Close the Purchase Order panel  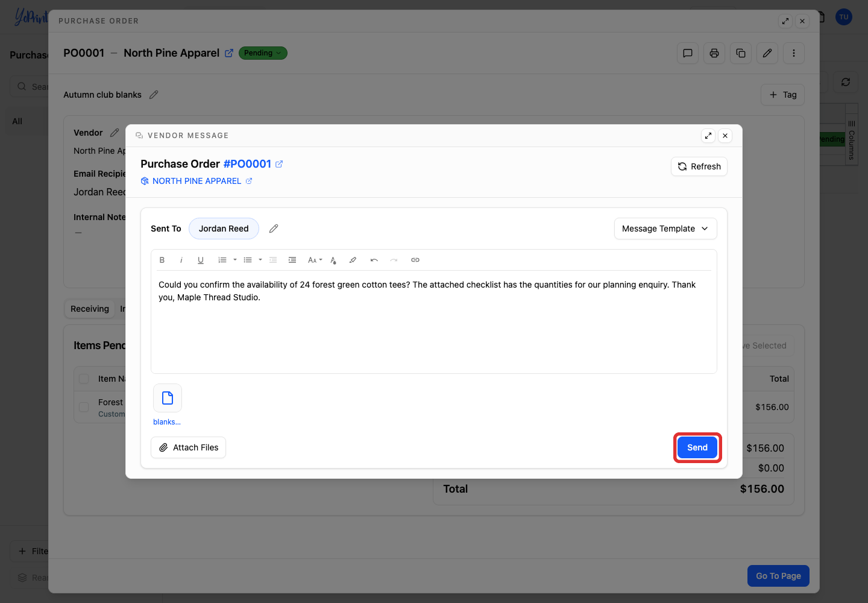(x=802, y=21)
